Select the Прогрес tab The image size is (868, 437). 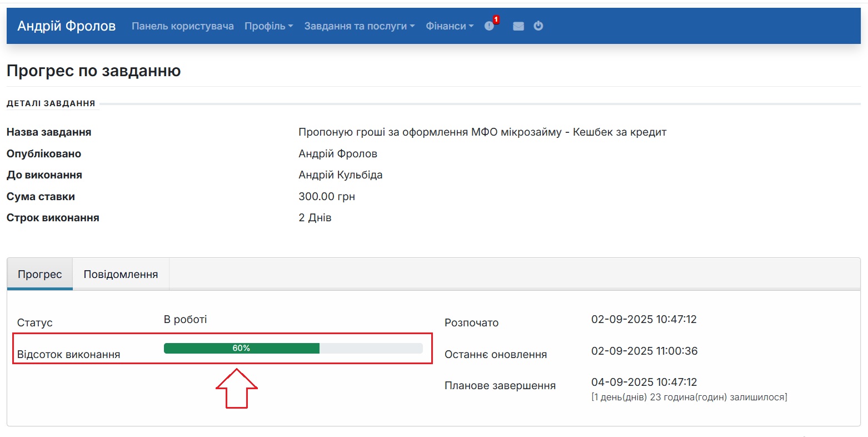39,274
